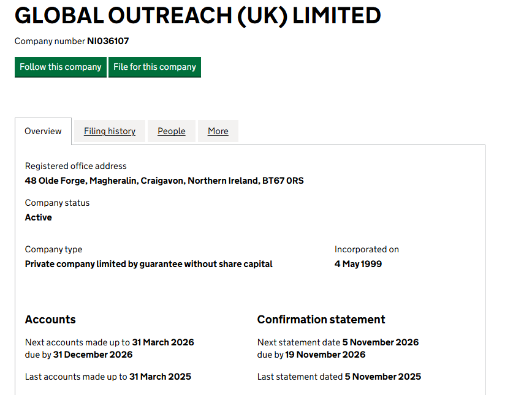Screen dimensions: 532x395
Task: Click the Private company limited by guarantee text
Action: [149, 264]
